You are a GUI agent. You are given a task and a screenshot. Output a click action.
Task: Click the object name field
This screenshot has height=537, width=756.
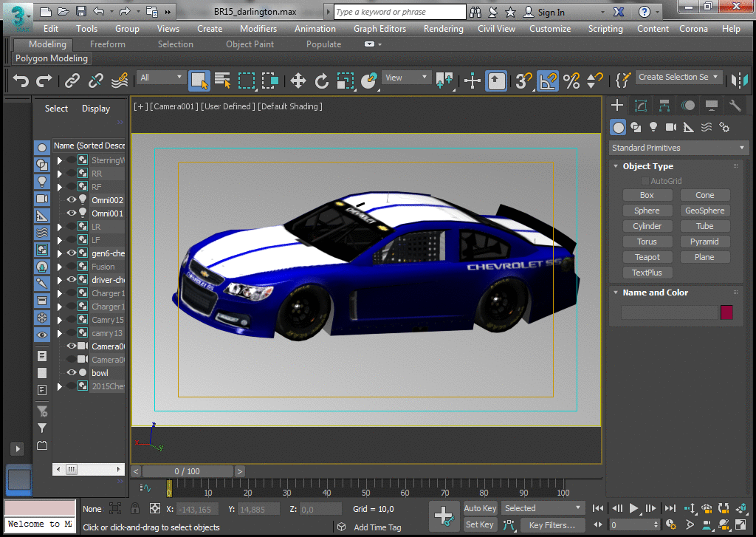pyautogui.click(x=669, y=312)
